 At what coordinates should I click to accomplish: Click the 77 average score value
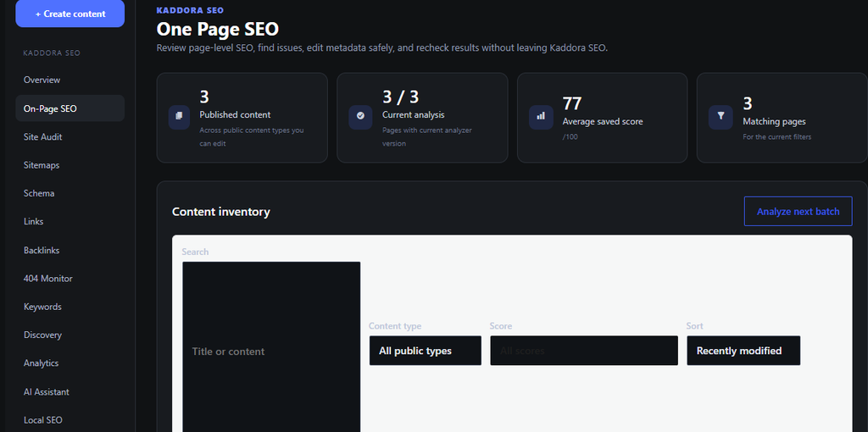coord(572,103)
